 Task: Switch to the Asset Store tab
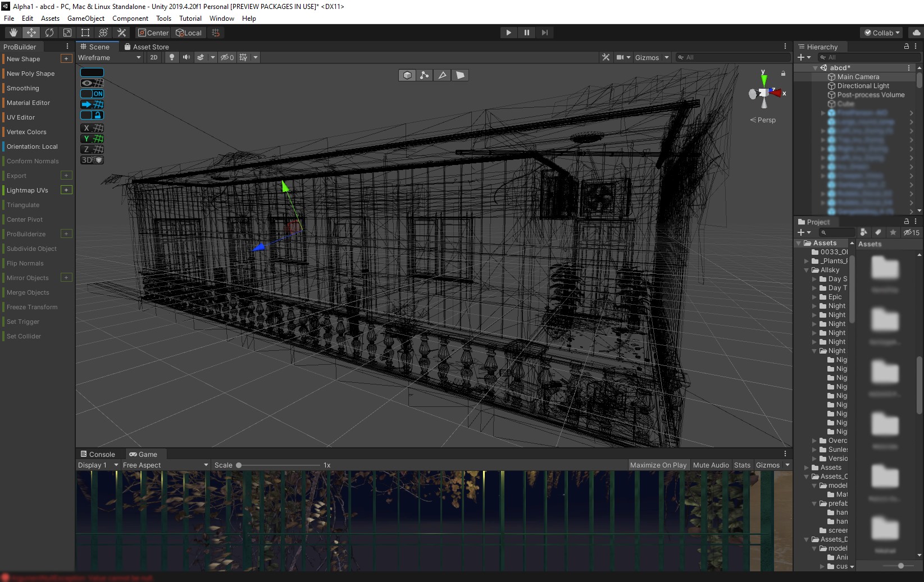(147, 47)
